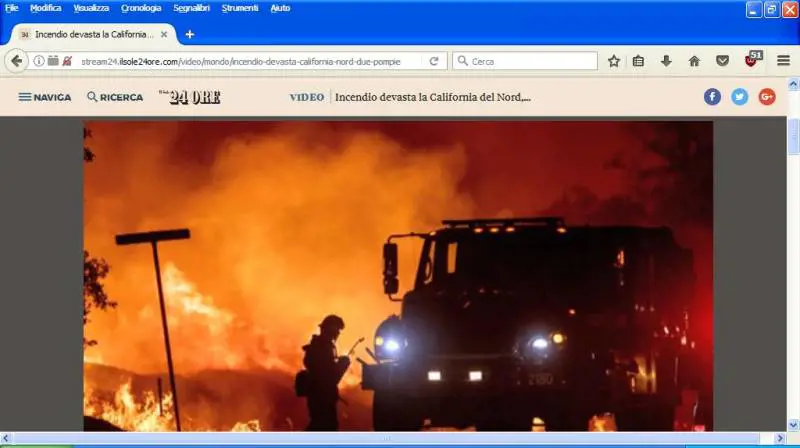Open the Segnalibri menu
This screenshot has width=800, height=448.
[191, 8]
